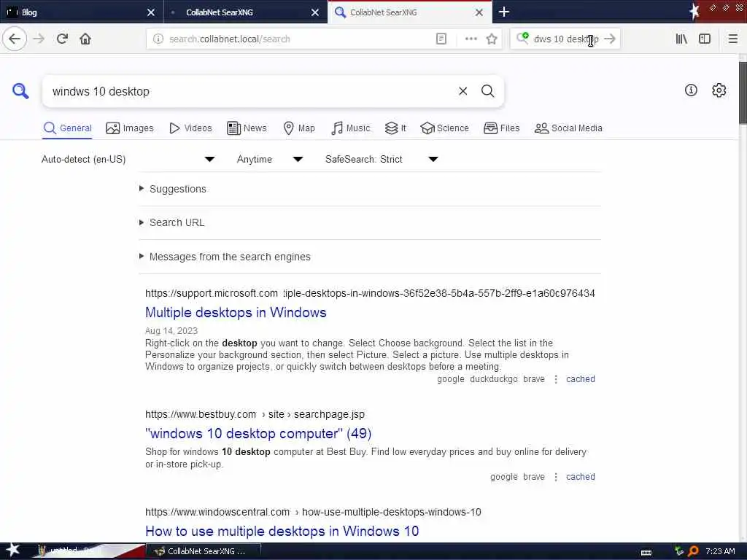The image size is (747, 560).
Task: Open How to use multiple desktops result
Action: tap(282, 531)
